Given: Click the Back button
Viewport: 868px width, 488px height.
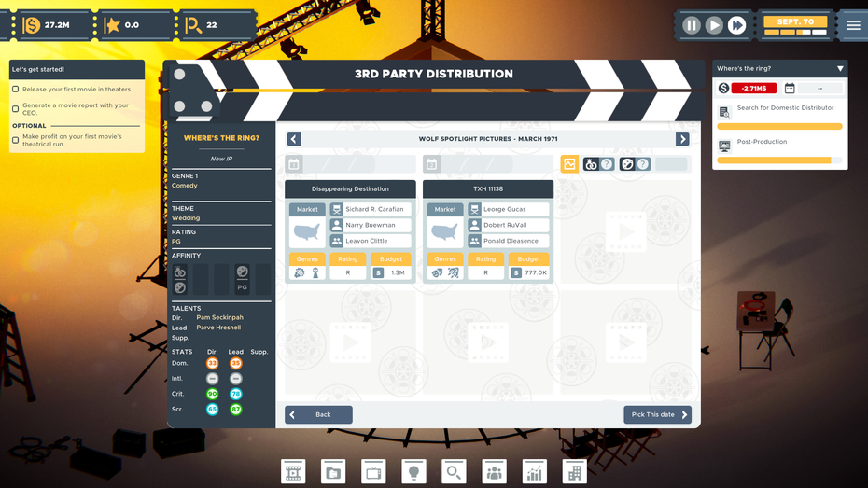Looking at the screenshot, I should [318, 414].
